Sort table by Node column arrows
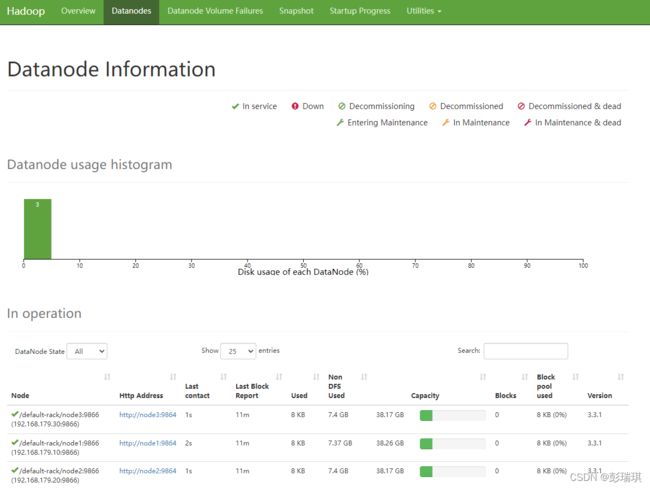The width and height of the screenshot is (650, 488). coord(107,377)
